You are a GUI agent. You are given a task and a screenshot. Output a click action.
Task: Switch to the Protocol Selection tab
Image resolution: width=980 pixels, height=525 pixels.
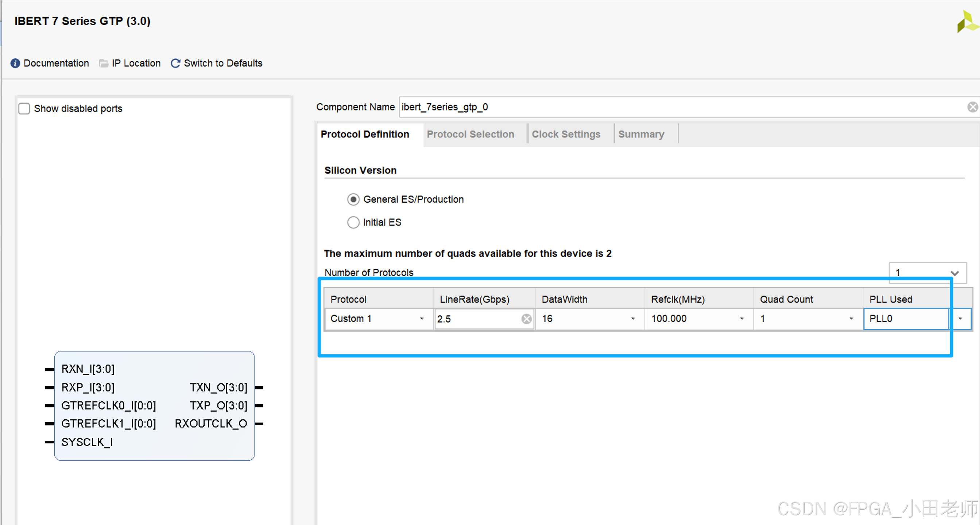[x=470, y=134]
